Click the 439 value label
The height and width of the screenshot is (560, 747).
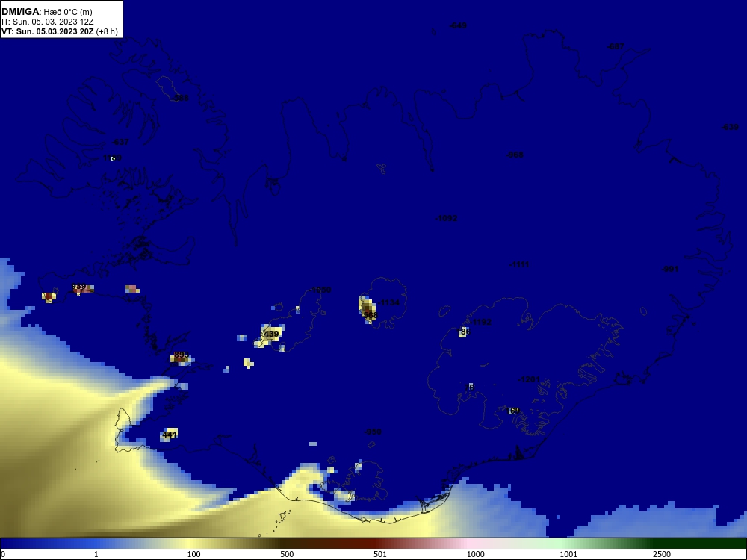(x=271, y=334)
